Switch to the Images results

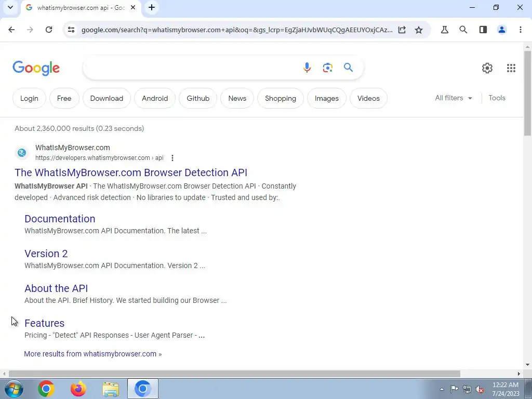tap(326, 98)
